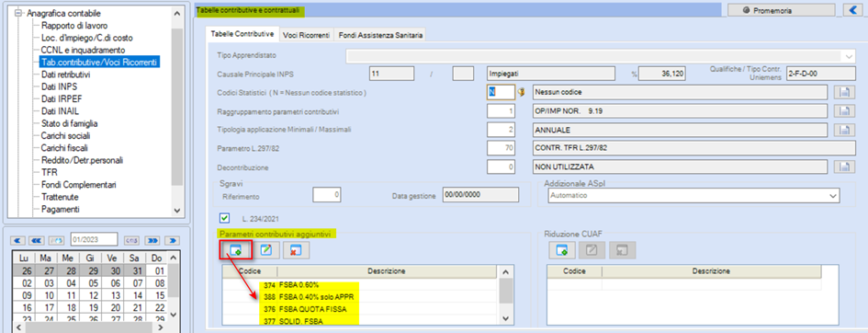
Task: Select Pagamenti tree item
Action: coord(60,210)
